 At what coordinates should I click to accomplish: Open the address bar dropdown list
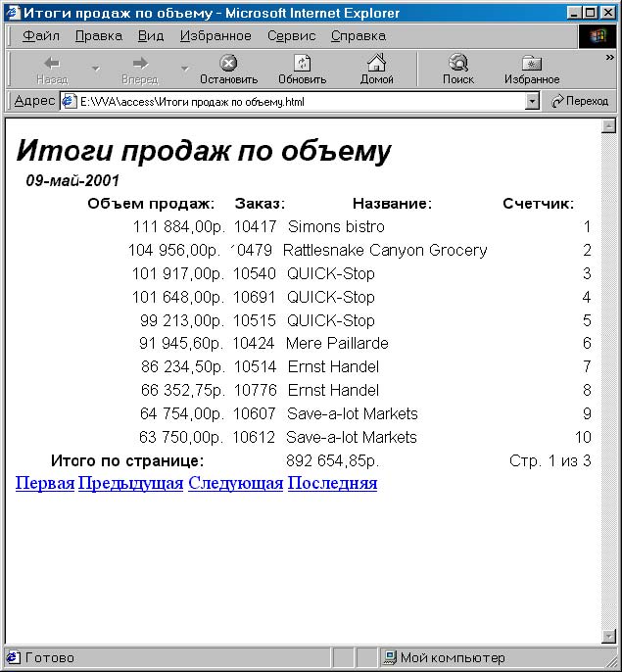coord(532,101)
